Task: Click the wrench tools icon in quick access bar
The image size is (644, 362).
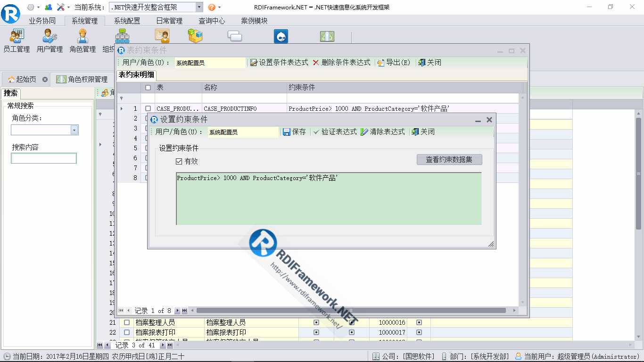Action: tap(61, 7)
